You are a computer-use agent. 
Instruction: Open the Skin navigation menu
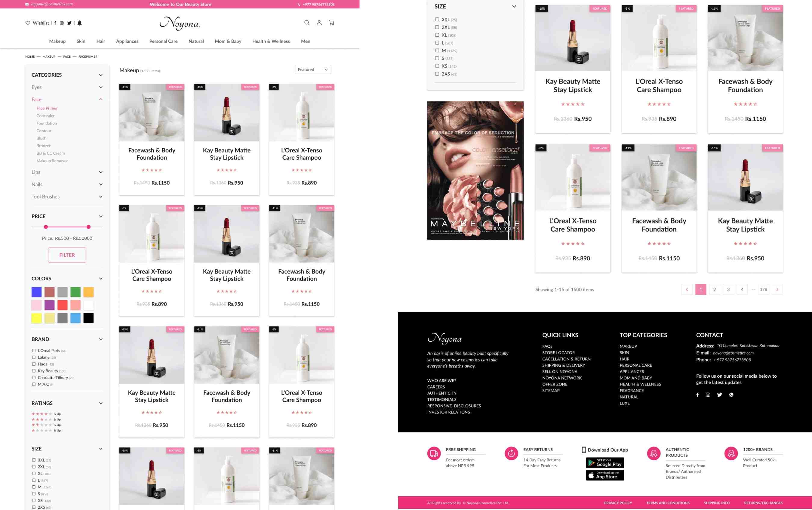point(81,41)
